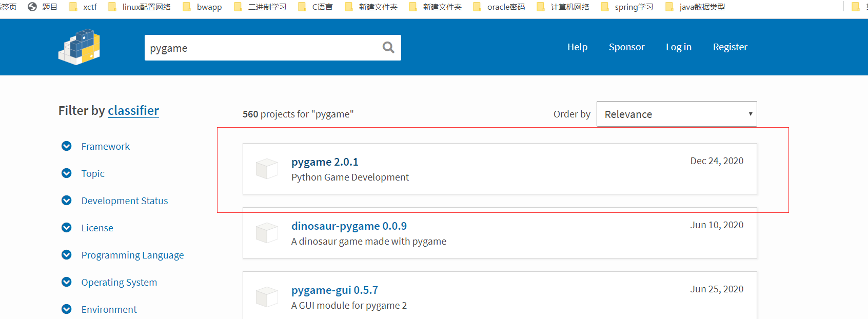This screenshot has height=319, width=868.
Task: Click "A dinosaur game made with pygame"
Action: click(x=369, y=242)
